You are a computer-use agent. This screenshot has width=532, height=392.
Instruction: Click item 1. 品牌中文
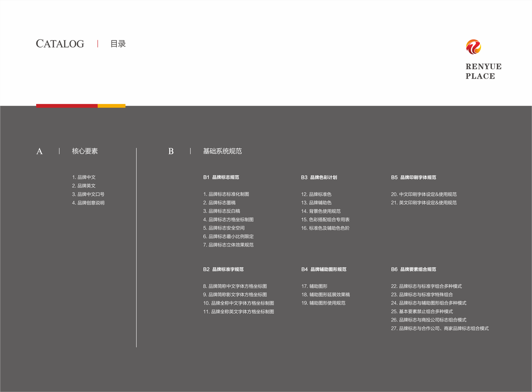coord(84,177)
